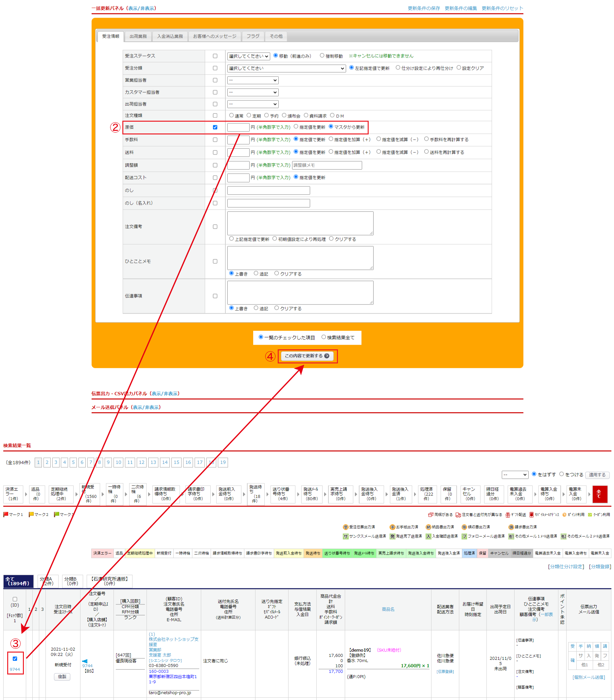Click the フォローメール送信済 legend icon

tap(465, 536)
